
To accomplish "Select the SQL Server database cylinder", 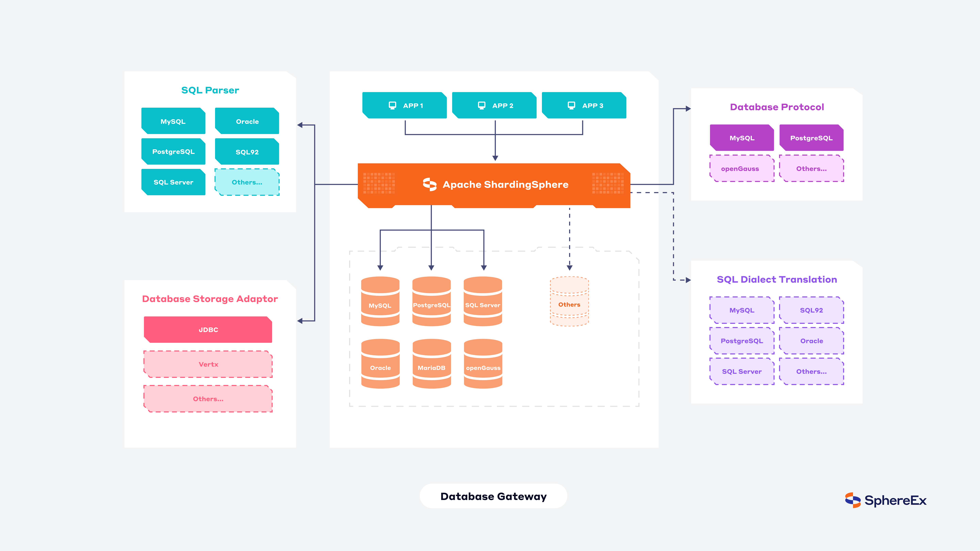I will 483,301.
